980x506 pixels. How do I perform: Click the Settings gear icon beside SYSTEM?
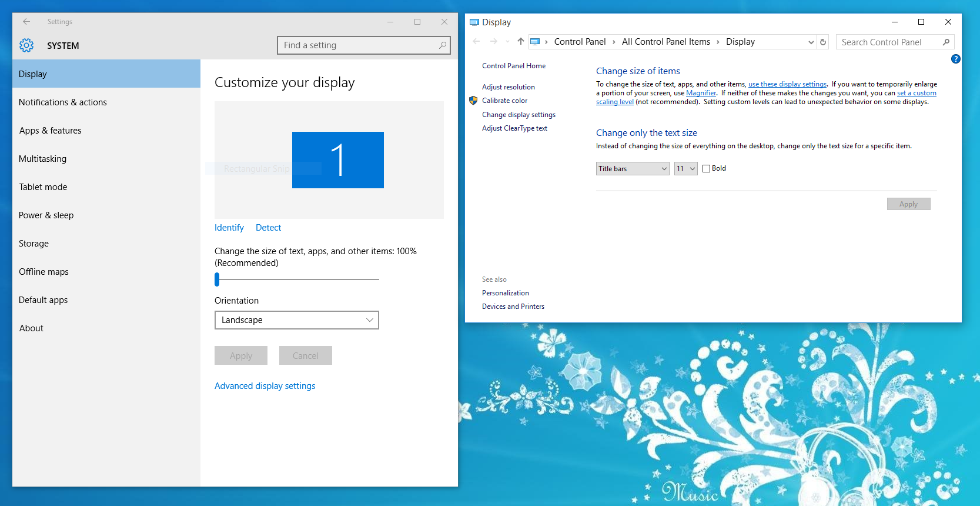(26, 45)
